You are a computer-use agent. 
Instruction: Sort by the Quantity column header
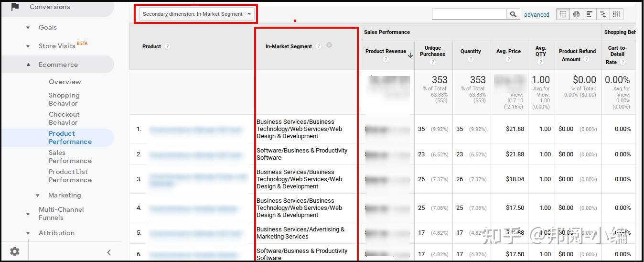pos(471,51)
